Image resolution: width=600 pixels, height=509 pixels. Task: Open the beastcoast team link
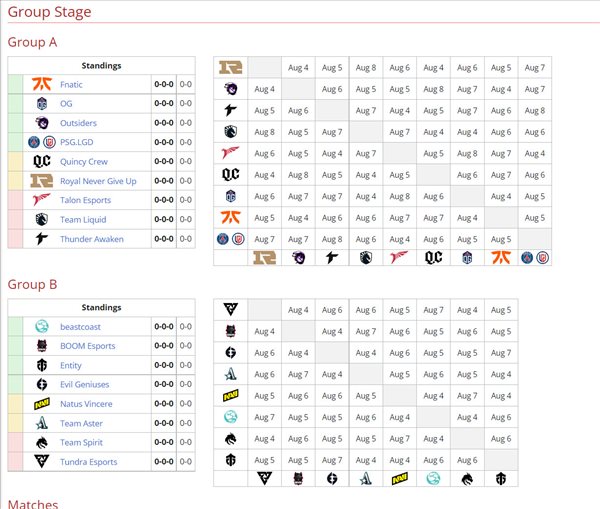(x=80, y=327)
